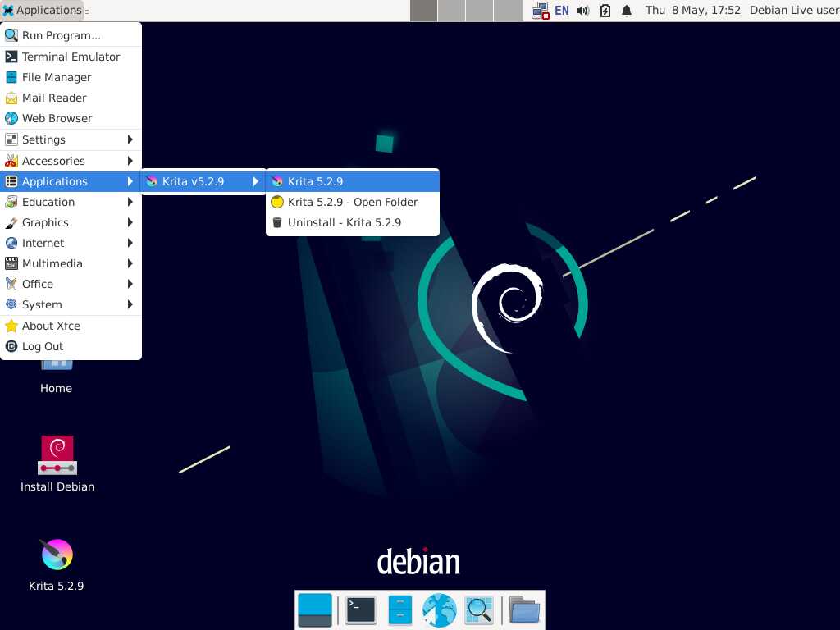Switch to the third workspace in pager
Screen dimensions: 840x630
tap(479, 11)
